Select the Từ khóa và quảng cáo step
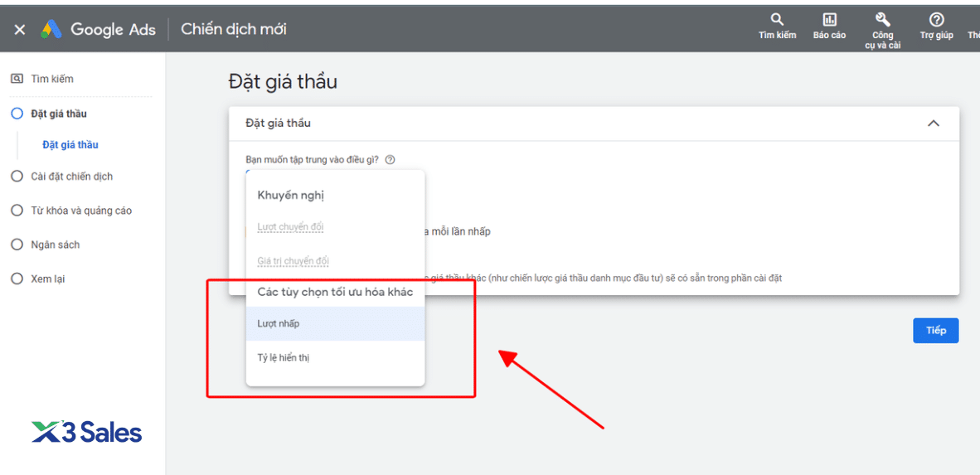 pos(72,211)
